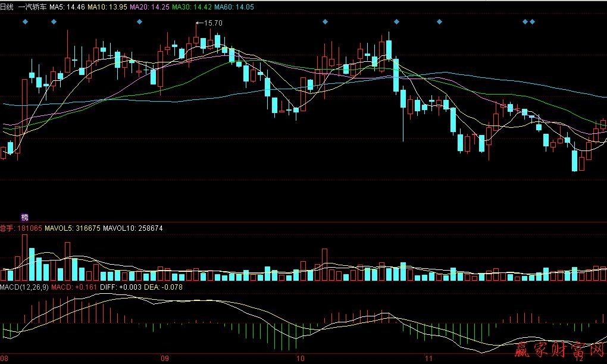Click the diamond marker above the tallest cyan candle
607x364 pixels.
click(396, 22)
